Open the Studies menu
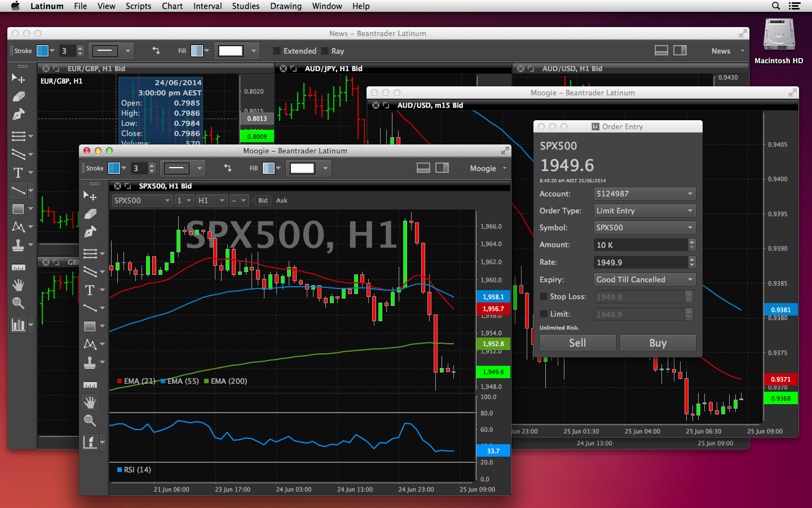812x508 pixels. click(246, 6)
